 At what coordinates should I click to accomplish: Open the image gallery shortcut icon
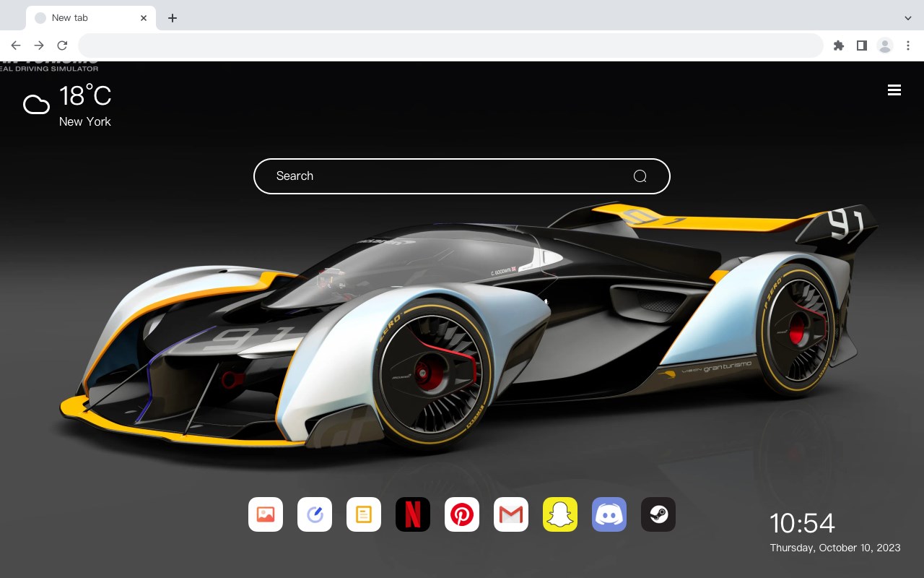pos(266,514)
